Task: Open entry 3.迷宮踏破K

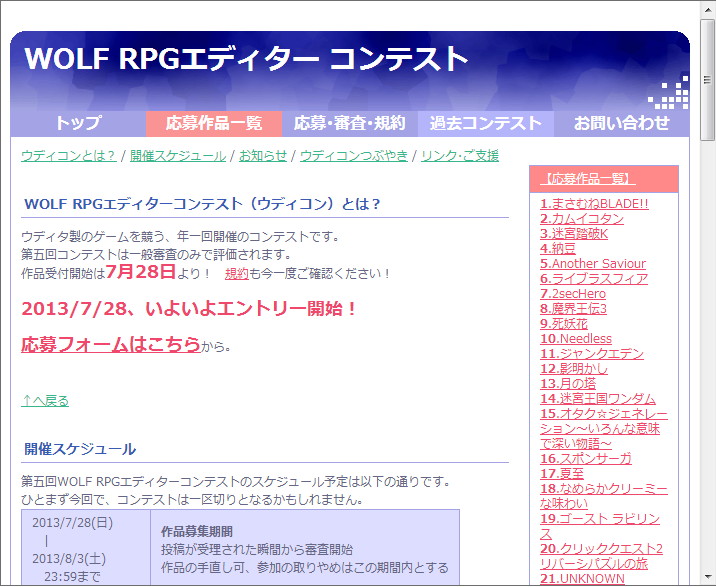Action: pos(574,234)
